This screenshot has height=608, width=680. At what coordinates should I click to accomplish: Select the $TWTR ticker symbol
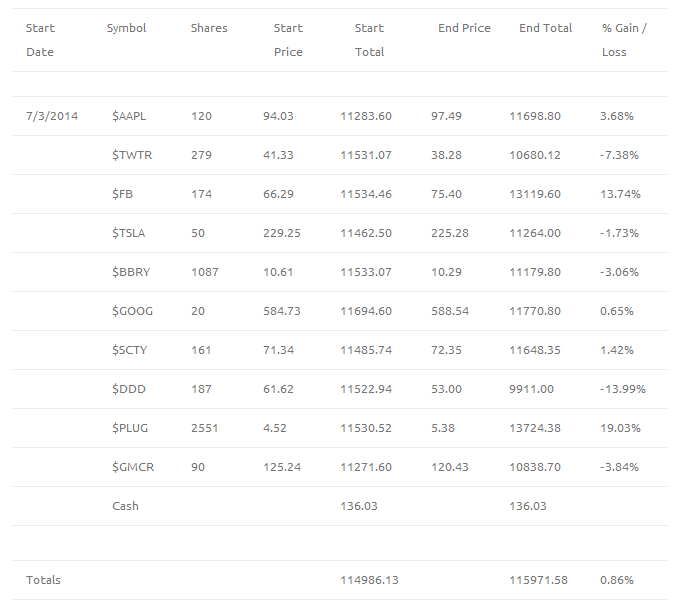[132, 155]
